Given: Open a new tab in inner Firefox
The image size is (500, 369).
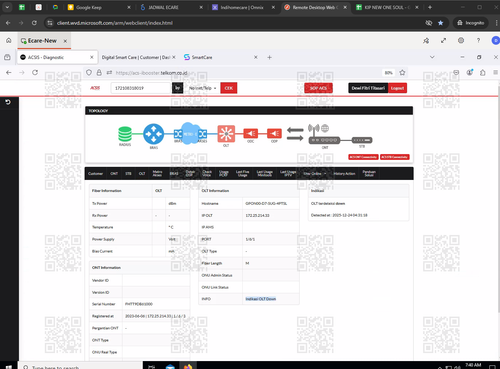Looking at the screenshot, I should (x=269, y=57).
